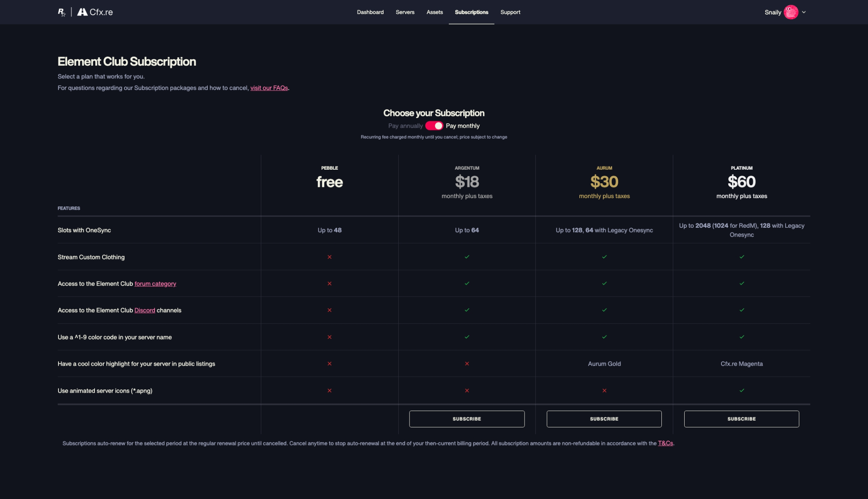Click the Pebble X for Stream Custom Clothing
The height and width of the screenshot is (499, 868).
330,257
